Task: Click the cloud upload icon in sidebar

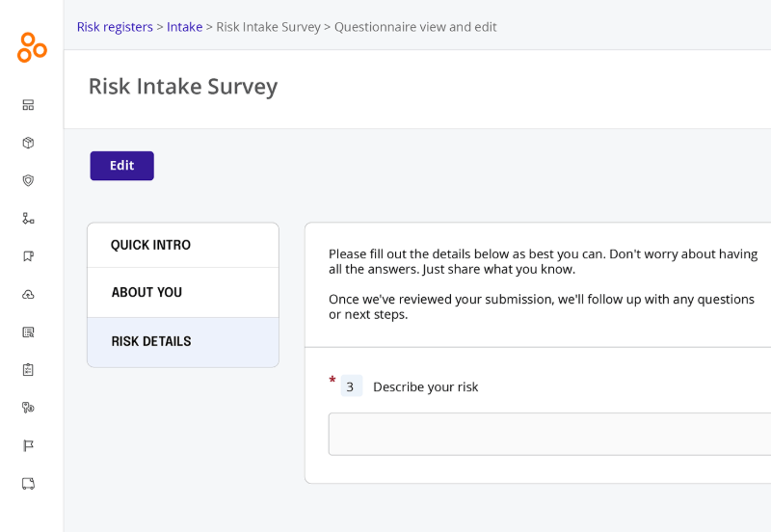Action: [x=28, y=294]
